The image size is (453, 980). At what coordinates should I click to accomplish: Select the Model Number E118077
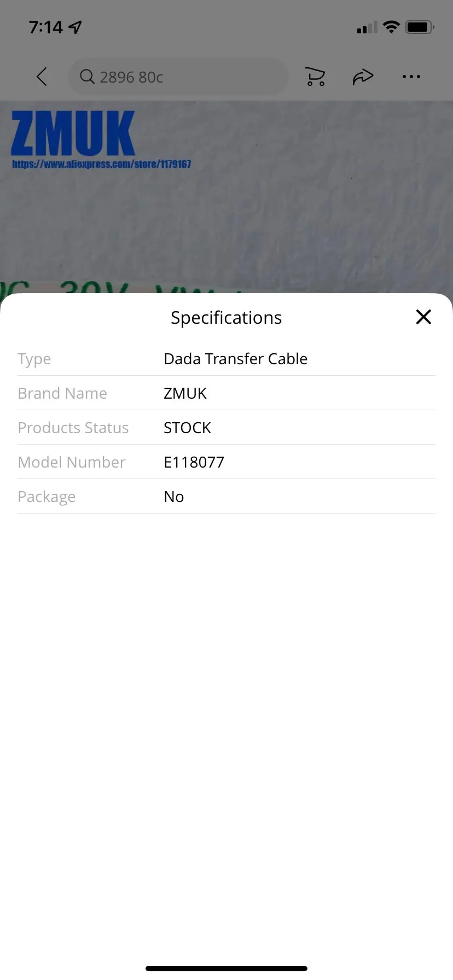tap(194, 462)
